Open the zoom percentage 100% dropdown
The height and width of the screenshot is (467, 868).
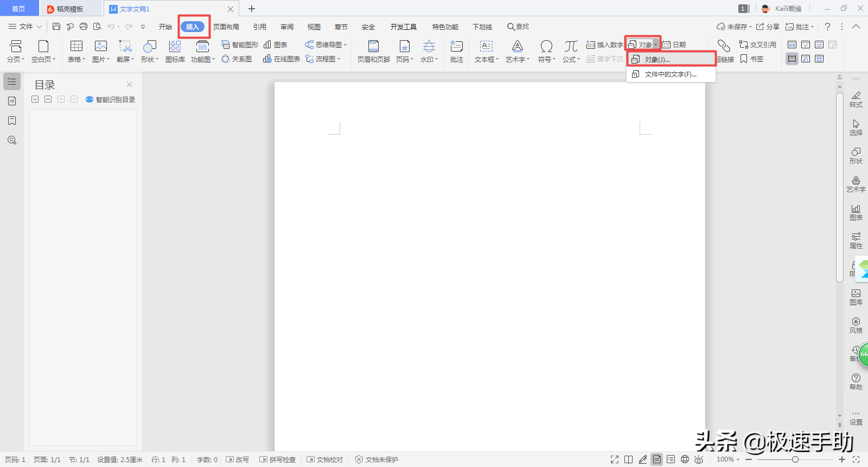(728, 459)
